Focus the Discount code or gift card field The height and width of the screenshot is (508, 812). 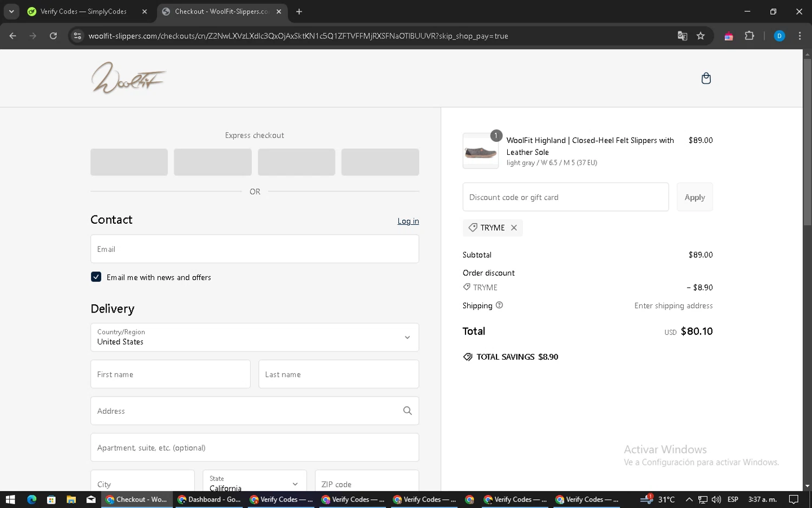566,197
